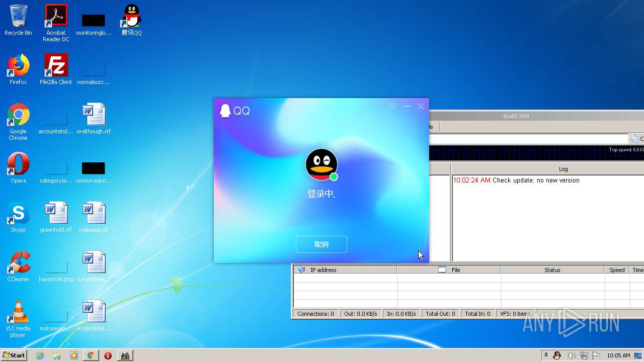Open the Windows Start menu

[14, 355]
